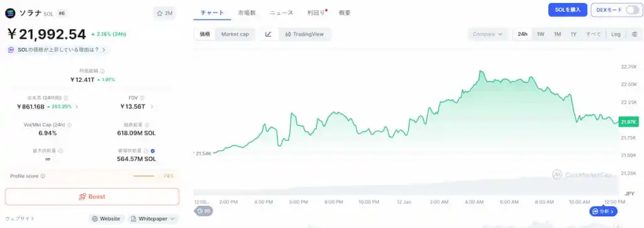The image size is (644, 228).
Task: Click the document icon on Whitepaper
Action: pos(133,219)
